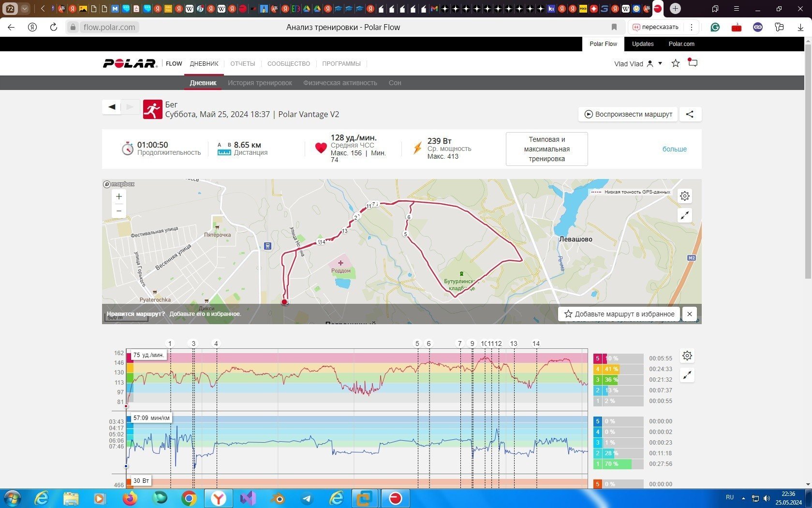The width and height of the screenshot is (812, 508).
Task: Click the больше link
Action: tap(675, 149)
